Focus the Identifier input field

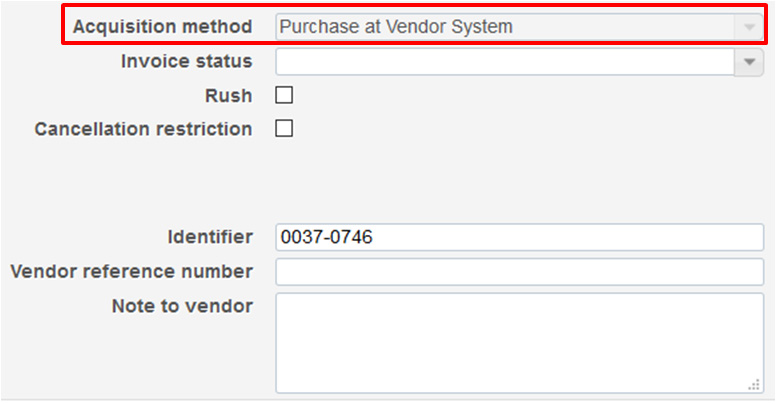tap(519, 237)
